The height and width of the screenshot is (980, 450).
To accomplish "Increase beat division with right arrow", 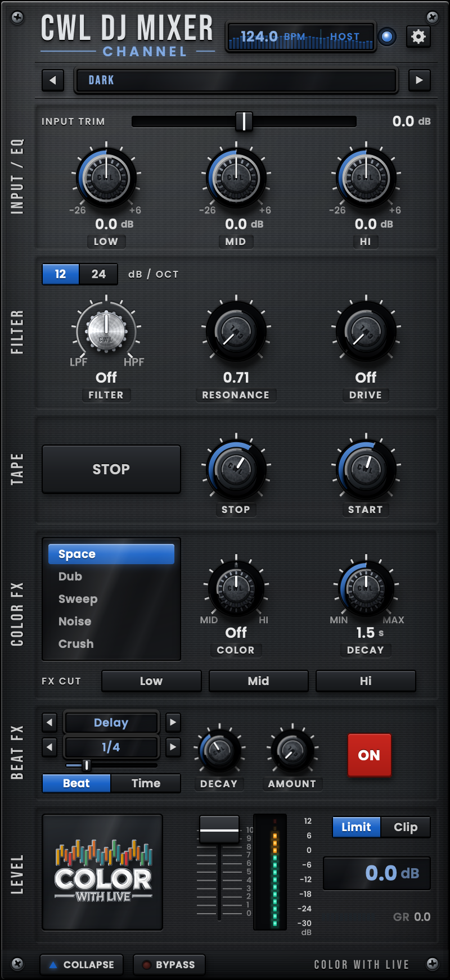I will point(173,747).
